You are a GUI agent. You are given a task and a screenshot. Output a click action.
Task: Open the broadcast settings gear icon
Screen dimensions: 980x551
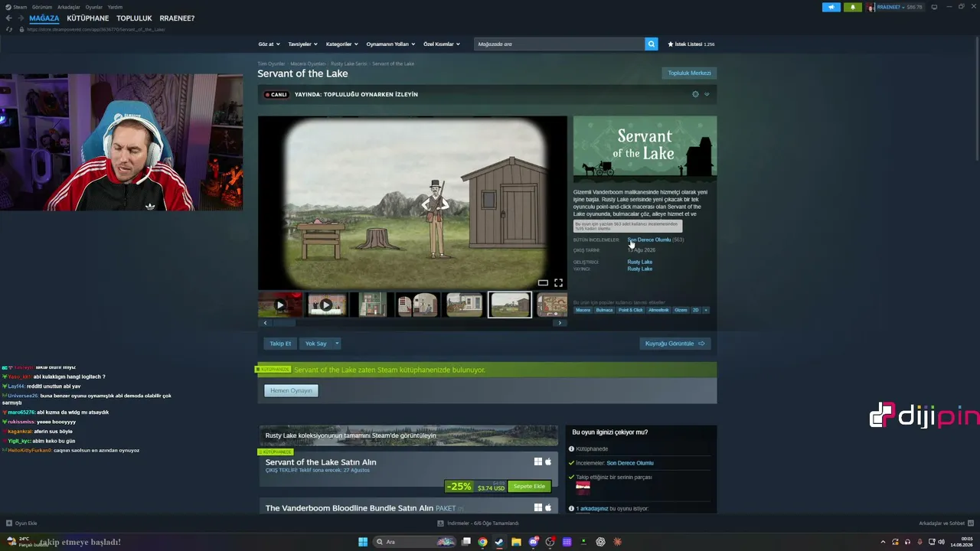(x=695, y=94)
